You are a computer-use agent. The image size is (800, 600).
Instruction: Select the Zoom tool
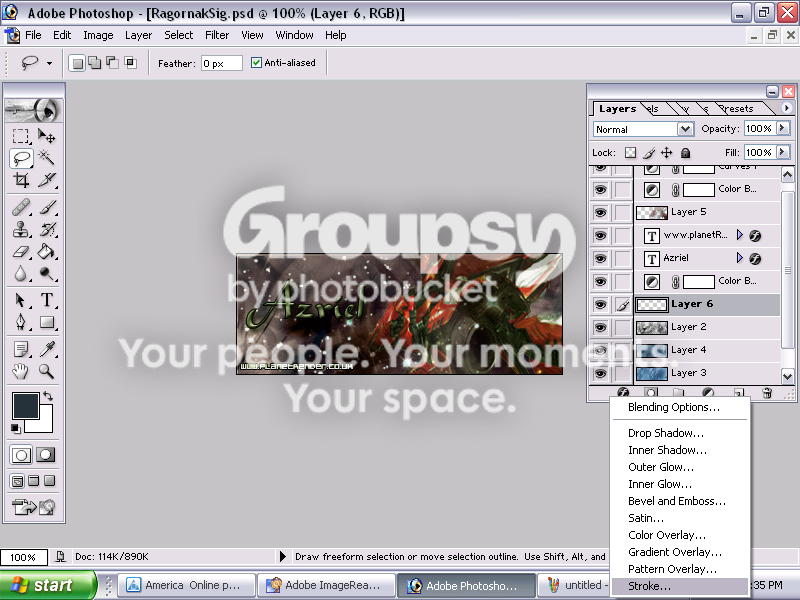tap(46, 371)
